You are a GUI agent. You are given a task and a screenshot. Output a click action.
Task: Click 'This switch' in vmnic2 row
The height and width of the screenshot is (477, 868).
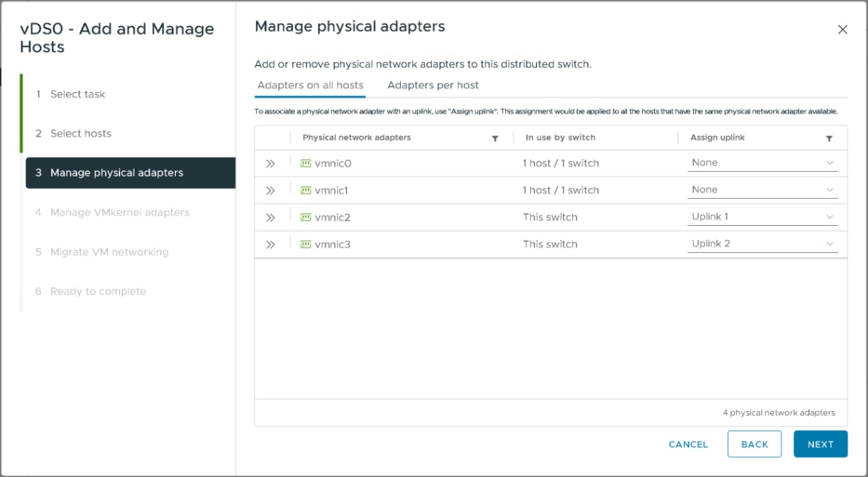click(550, 218)
